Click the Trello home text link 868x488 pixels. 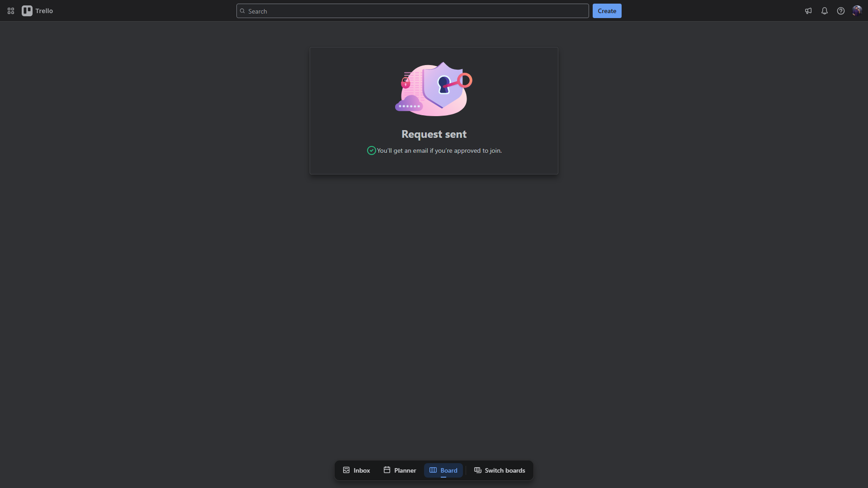point(44,11)
